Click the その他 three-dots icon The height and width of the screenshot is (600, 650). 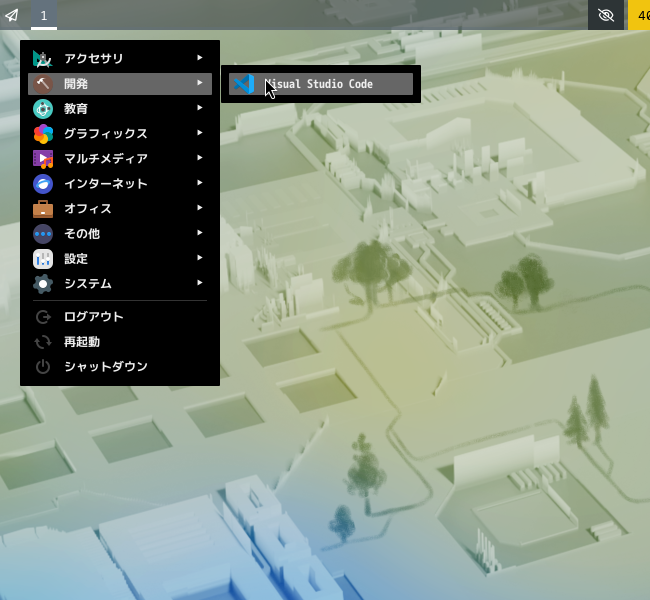point(43,234)
